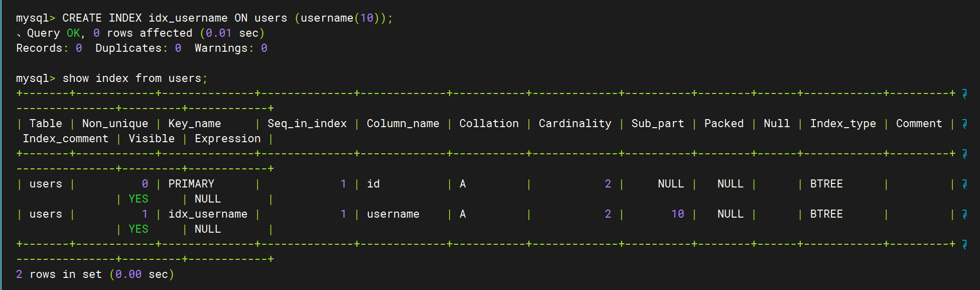Click the 'id' column name cell
Image resolution: width=980 pixels, height=290 pixels.
pos(373,184)
